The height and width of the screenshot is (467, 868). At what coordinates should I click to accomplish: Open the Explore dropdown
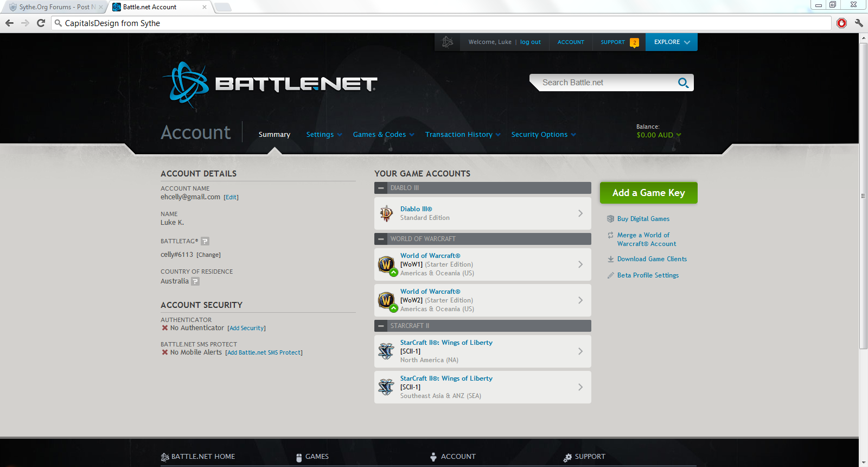pyautogui.click(x=672, y=42)
